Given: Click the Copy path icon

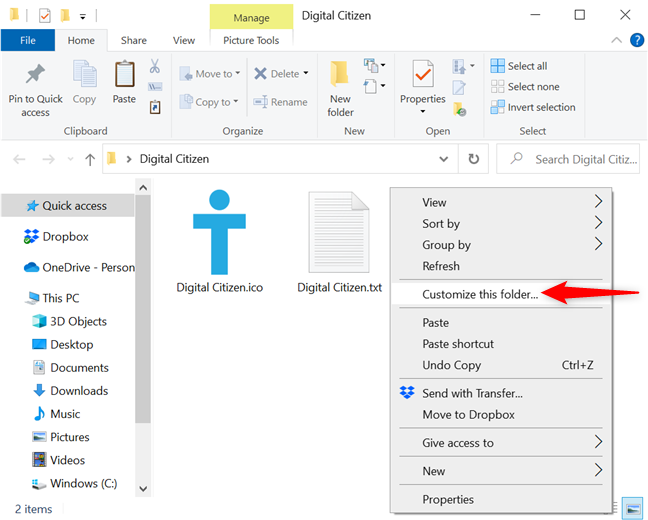Looking at the screenshot, I should (x=155, y=87).
